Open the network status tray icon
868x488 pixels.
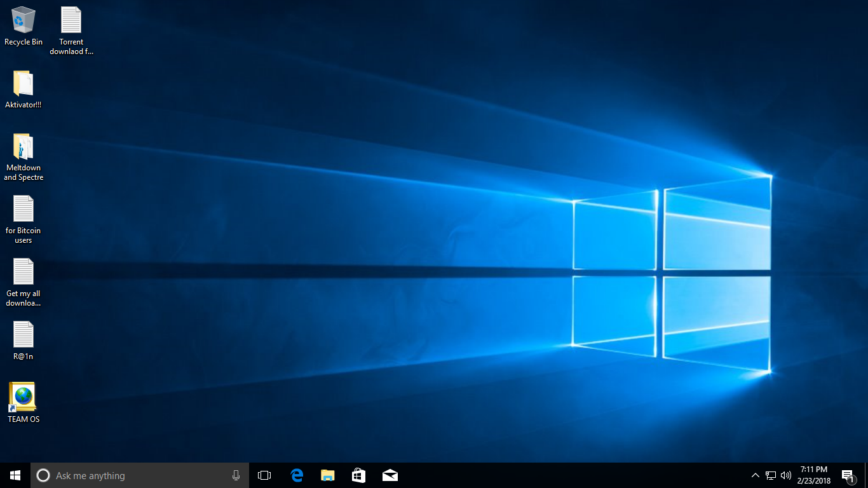tap(771, 475)
